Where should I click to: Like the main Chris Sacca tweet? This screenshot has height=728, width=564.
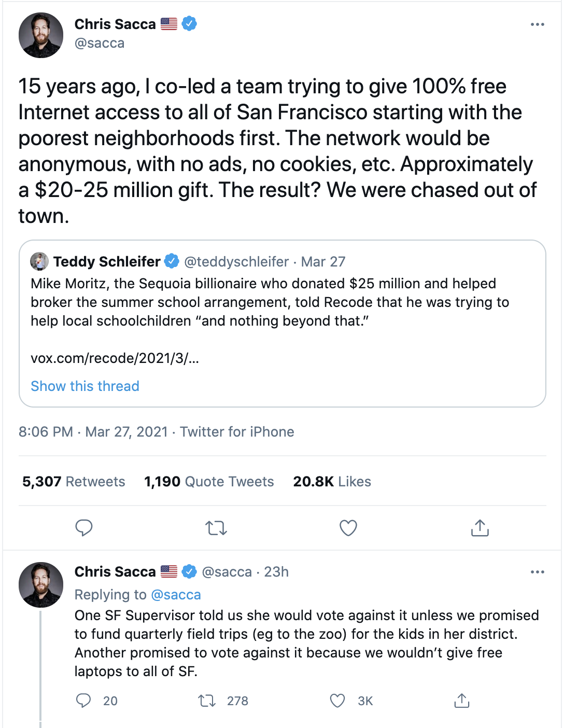[x=348, y=528]
